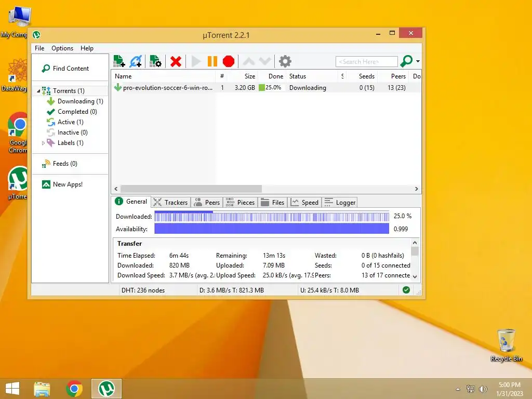The image size is (532, 399).
Task: Switch to the Peers tab
Action: click(x=207, y=203)
